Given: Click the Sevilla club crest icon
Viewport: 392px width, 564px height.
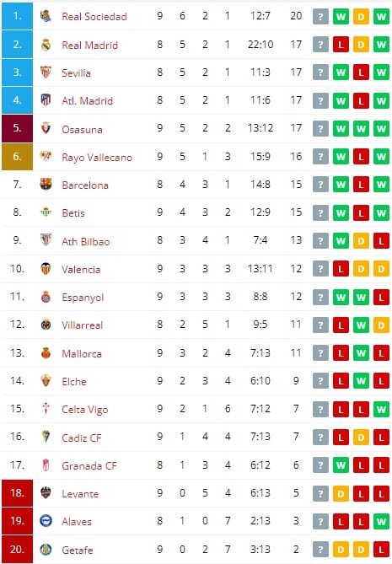Looking at the screenshot, I should pyautogui.click(x=46, y=73).
